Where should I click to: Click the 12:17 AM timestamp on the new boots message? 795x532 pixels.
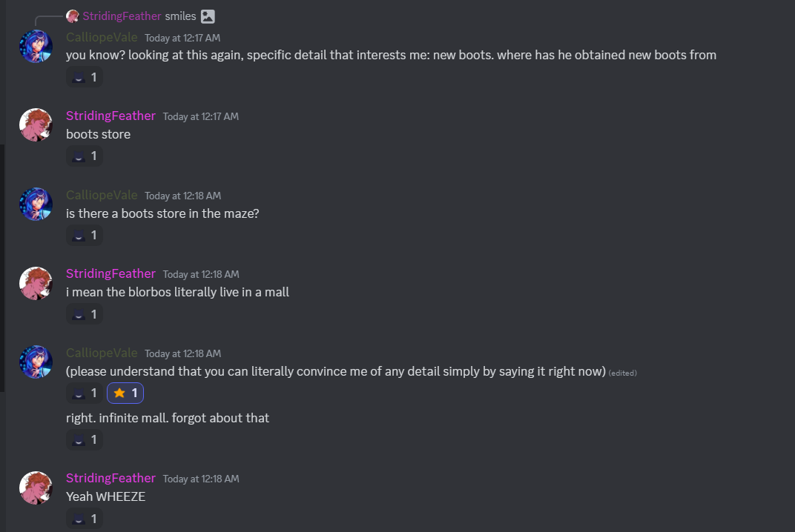(x=182, y=38)
